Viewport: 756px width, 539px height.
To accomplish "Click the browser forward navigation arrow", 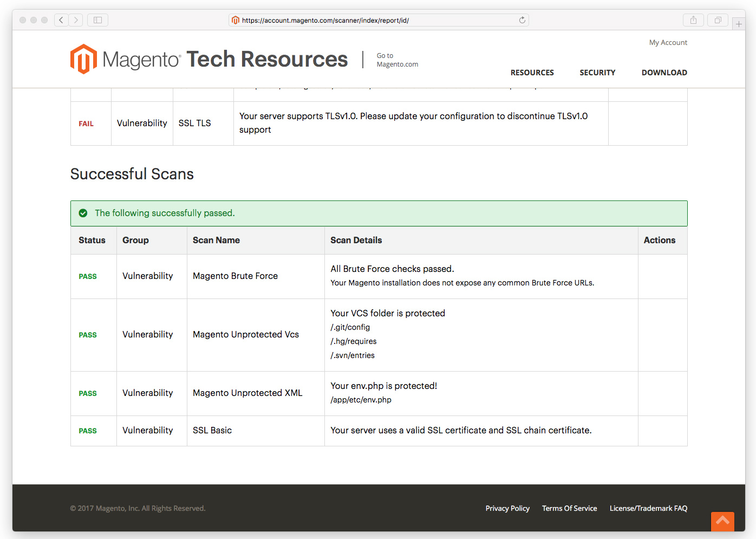I will (76, 20).
